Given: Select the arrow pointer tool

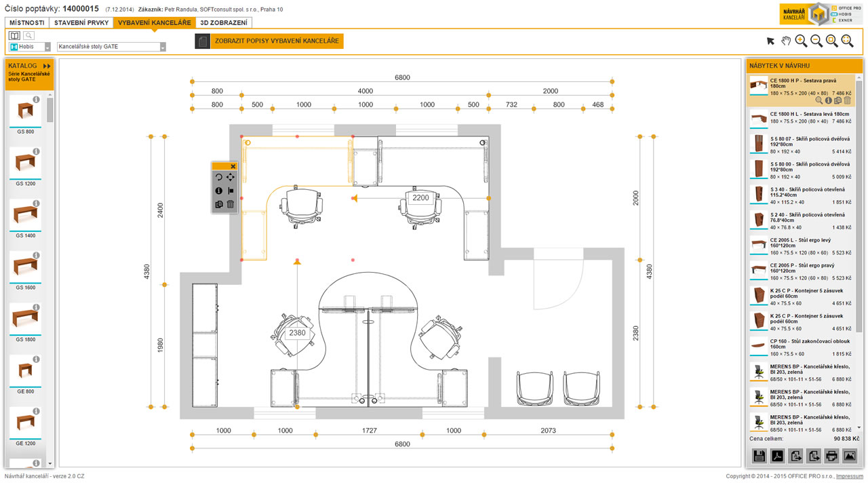Looking at the screenshot, I should pyautogui.click(x=771, y=41).
